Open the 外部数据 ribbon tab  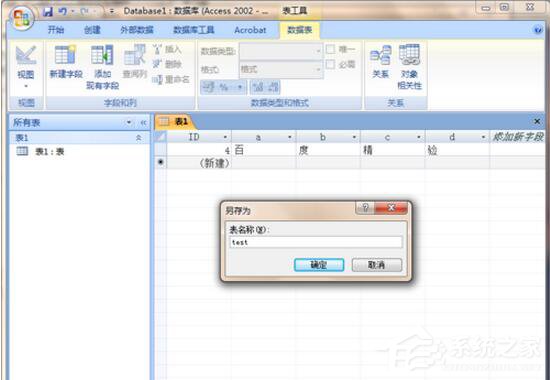pyautogui.click(x=137, y=30)
